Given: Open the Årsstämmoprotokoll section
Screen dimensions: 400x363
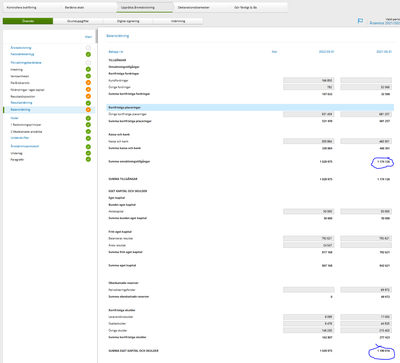Looking at the screenshot, I should (x=25, y=146).
